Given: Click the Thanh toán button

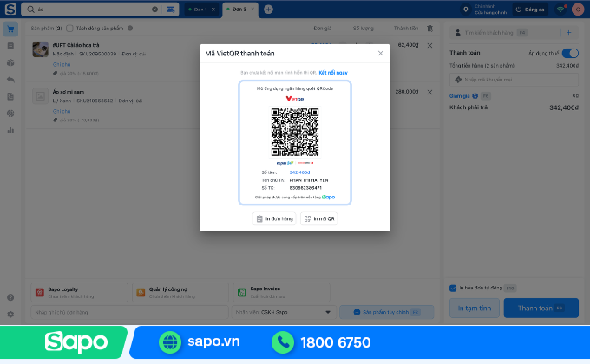Looking at the screenshot, I should 541,308.
